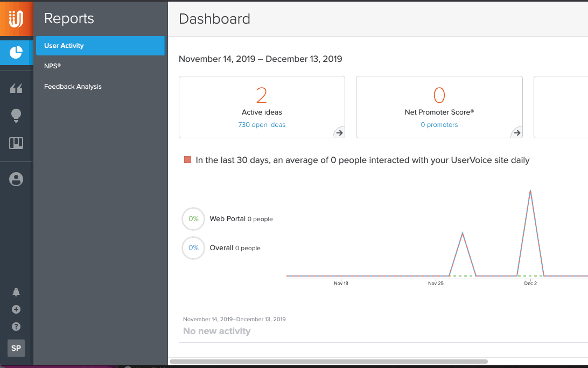Viewport: 588px width, 368px height.
Task: Open the SP user avatar menu
Action: point(16,348)
